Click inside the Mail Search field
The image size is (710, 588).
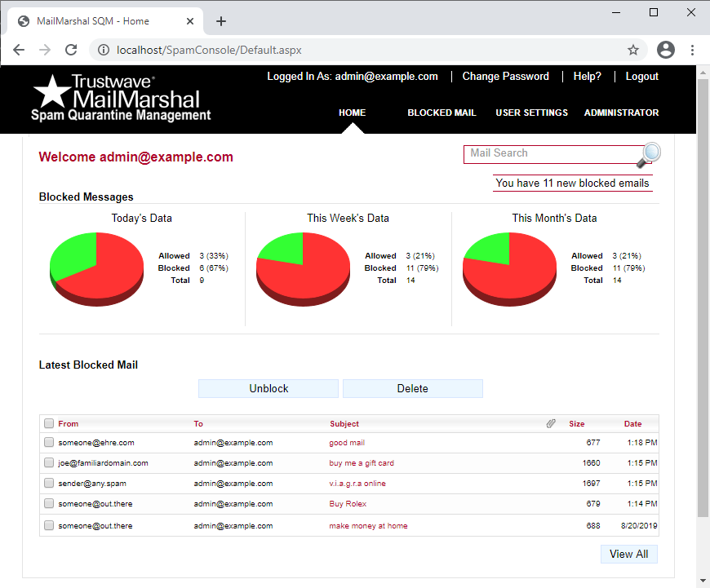pyautogui.click(x=551, y=153)
